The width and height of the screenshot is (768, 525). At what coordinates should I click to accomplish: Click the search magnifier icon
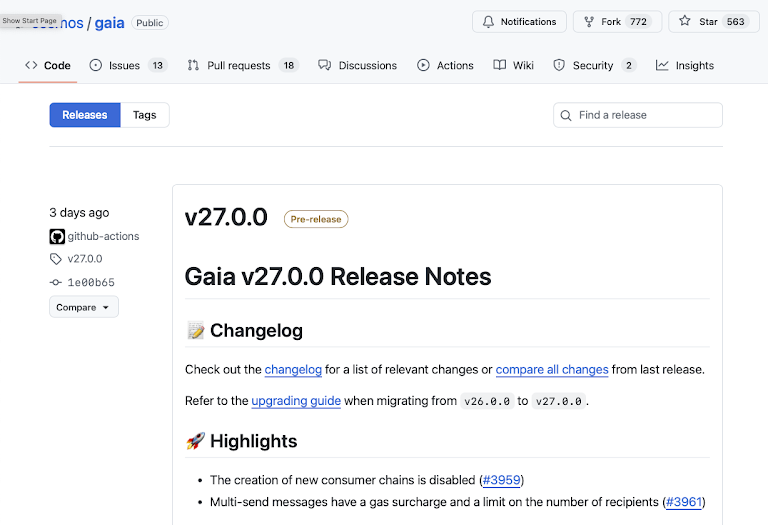566,115
